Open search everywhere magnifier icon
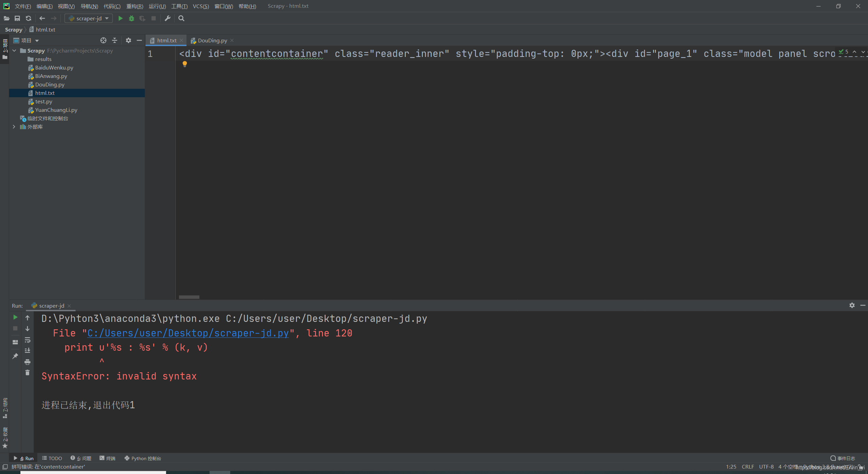This screenshot has width=868, height=474. [181, 18]
